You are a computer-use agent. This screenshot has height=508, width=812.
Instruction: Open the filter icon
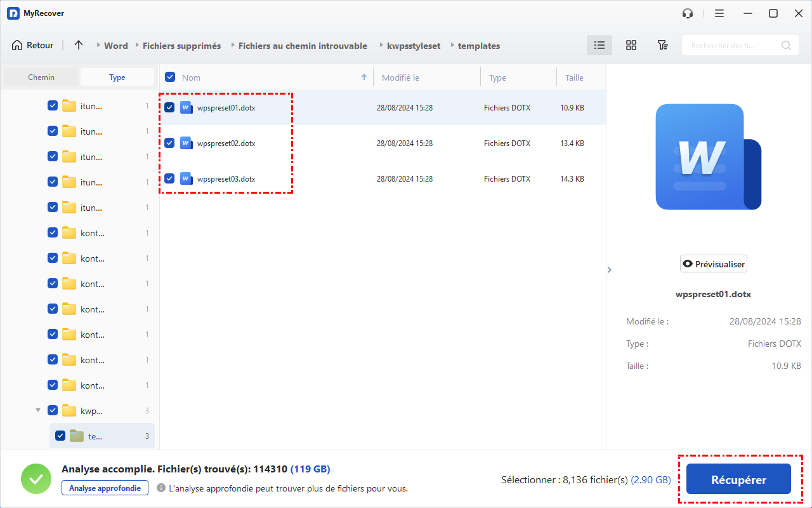coord(662,45)
